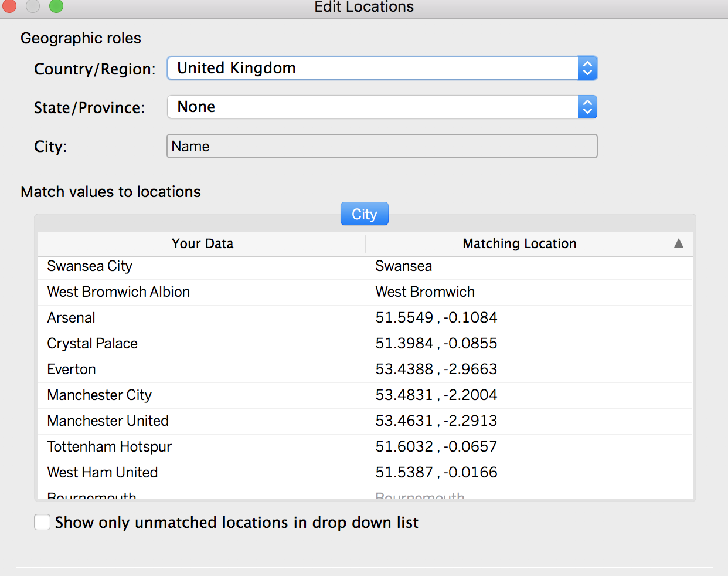Image resolution: width=728 pixels, height=576 pixels.
Task: Click the Country/Region stepper arrows icon
Action: tap(587, 69)
